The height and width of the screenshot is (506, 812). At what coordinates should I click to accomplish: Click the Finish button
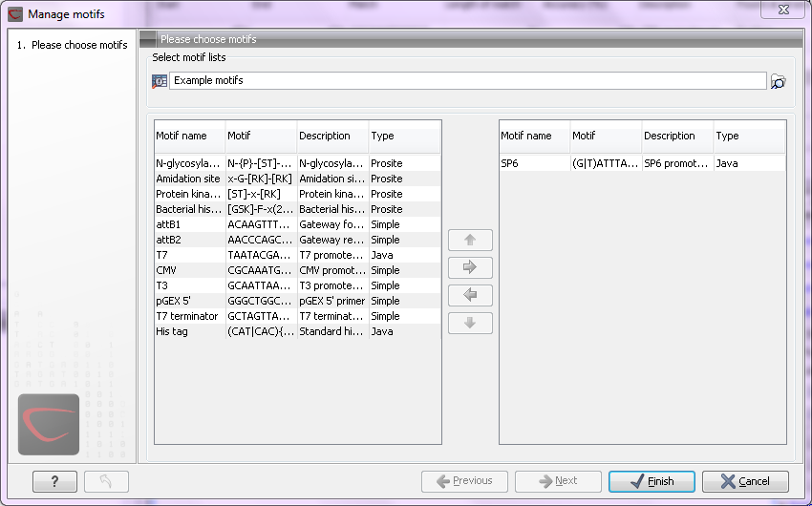coord(651,481)
